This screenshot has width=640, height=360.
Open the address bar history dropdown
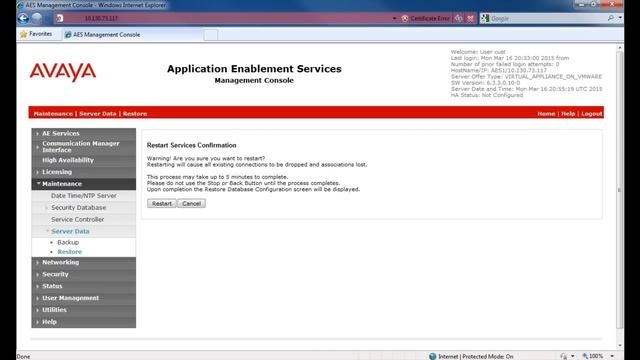394,18
